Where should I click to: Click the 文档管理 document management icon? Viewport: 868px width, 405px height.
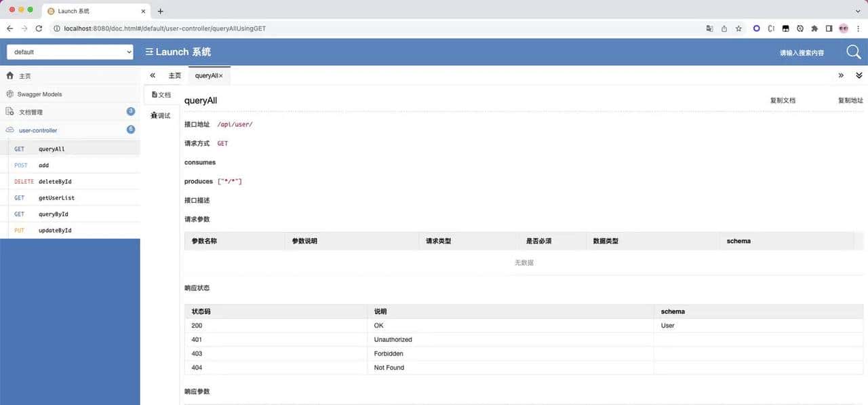click(10, 111)
